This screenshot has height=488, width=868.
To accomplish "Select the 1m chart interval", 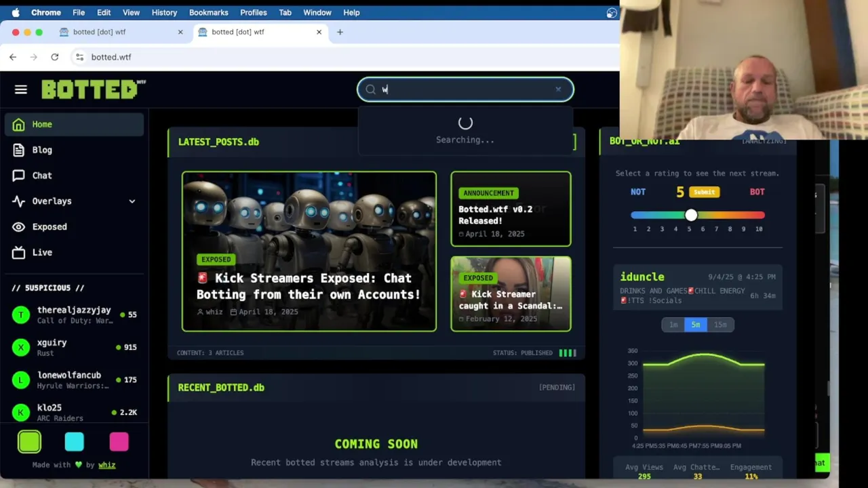I will (x=673, y=325).
